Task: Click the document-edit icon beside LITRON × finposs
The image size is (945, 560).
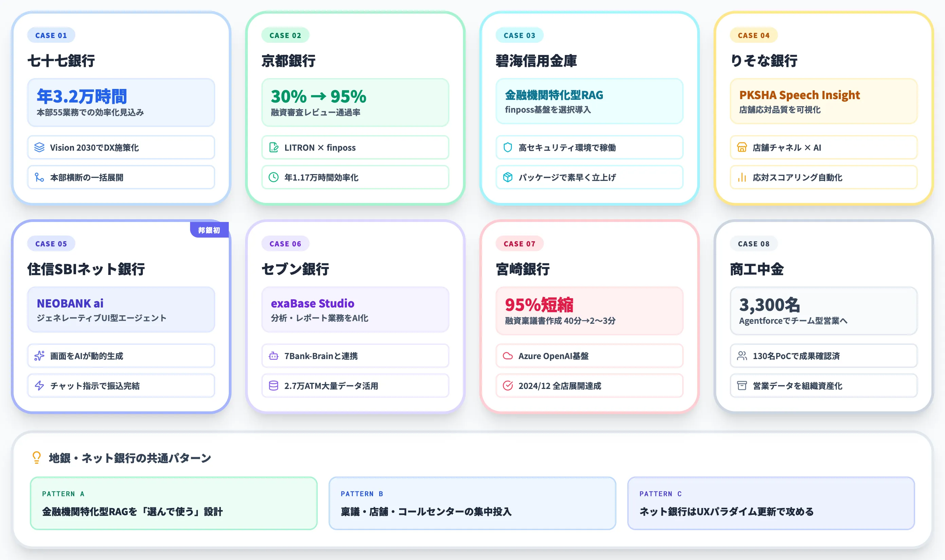Action: tap(274, 147)
